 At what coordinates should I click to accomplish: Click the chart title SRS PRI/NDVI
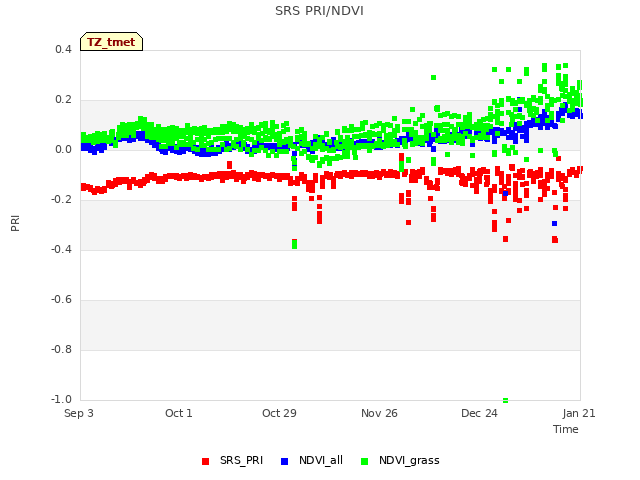[x=319, y=11]
